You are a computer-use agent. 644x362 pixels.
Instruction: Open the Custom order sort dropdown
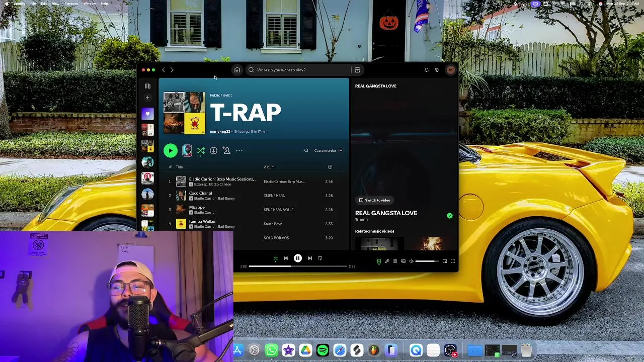pos(328,150)
